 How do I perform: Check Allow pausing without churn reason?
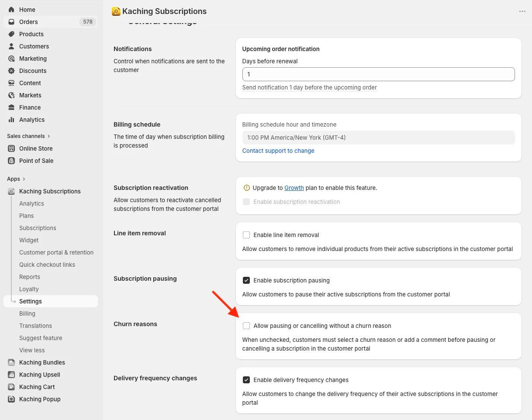point(246,326)
